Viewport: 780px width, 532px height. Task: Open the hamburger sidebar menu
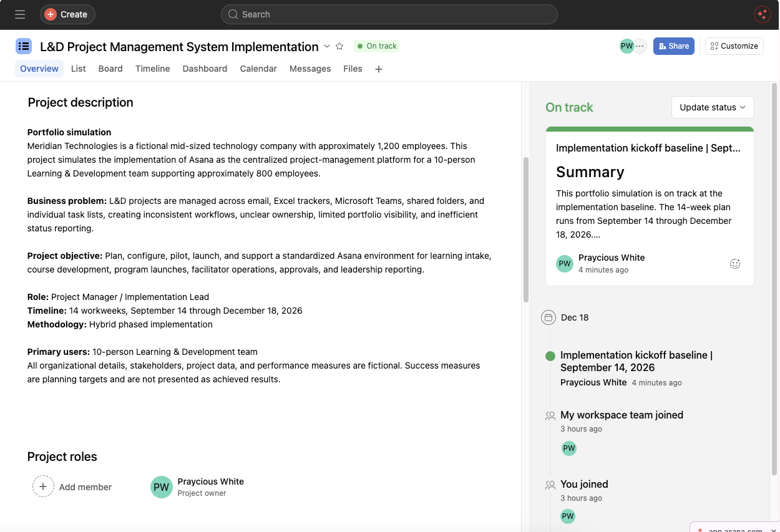(20, 14)
